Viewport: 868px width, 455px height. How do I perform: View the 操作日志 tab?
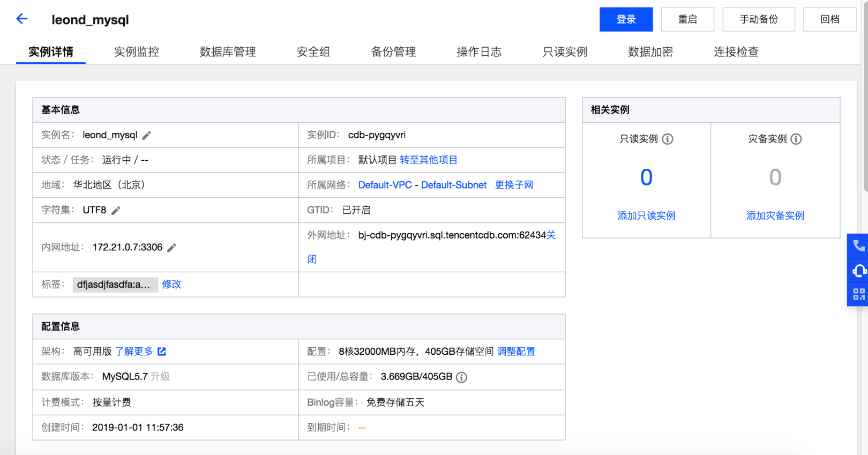click(479, 52)
